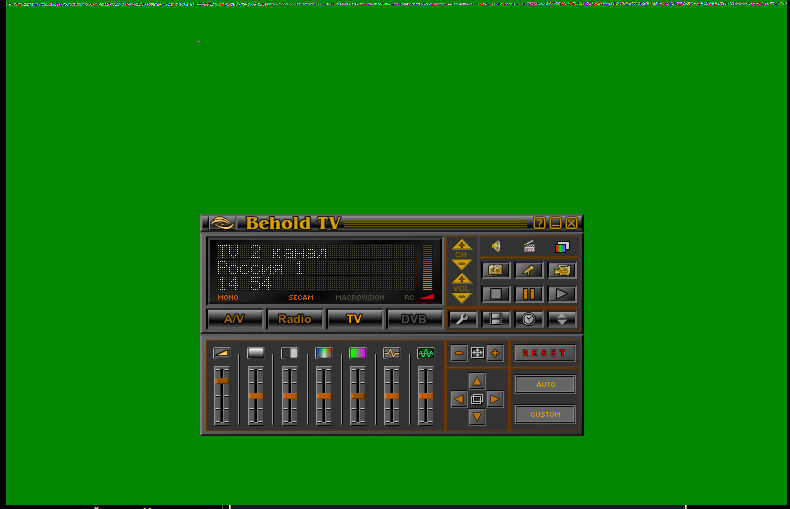Click the fit-to-screen four-arrows icon
This screenshot has width=790, height=509.
(x=477, y=353)
